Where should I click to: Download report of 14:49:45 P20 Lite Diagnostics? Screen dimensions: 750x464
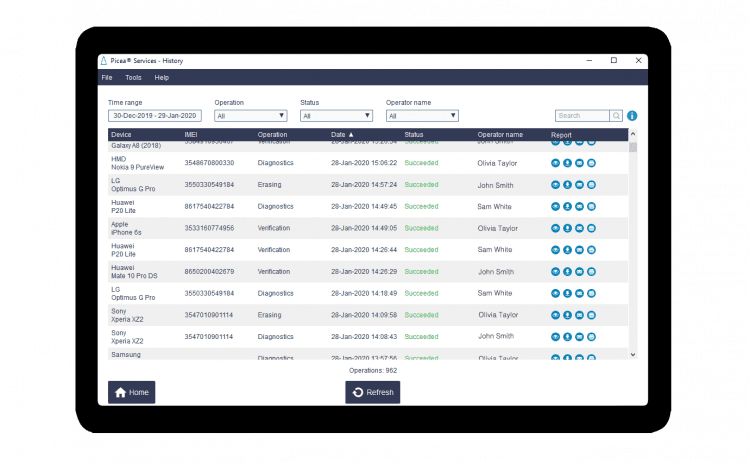(567, 207)
